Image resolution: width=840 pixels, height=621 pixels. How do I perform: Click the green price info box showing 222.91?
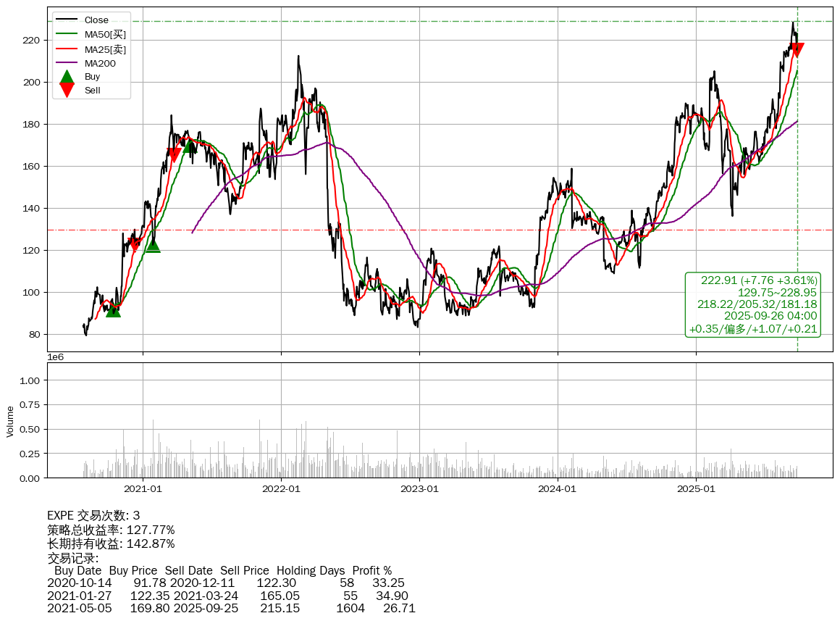[752, 304]
